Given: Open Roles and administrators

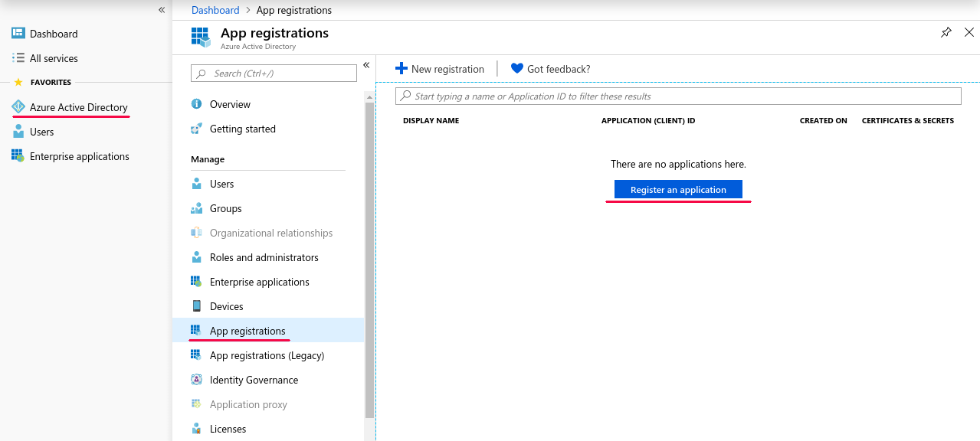Looking at the screenshot, I should point(264,257).
